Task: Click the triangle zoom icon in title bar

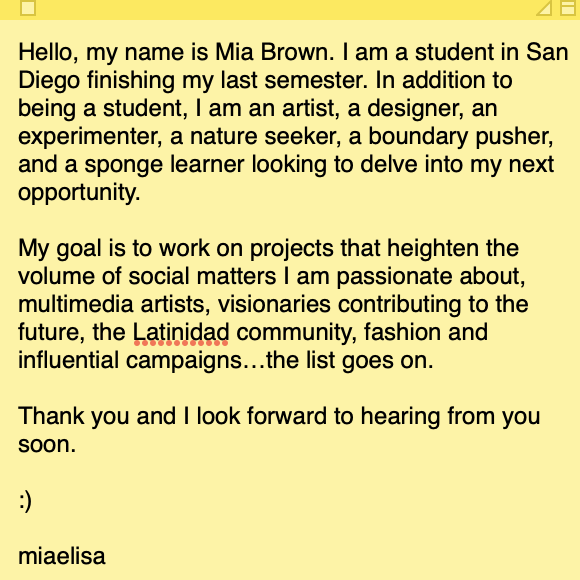Action: pos(544,8)
